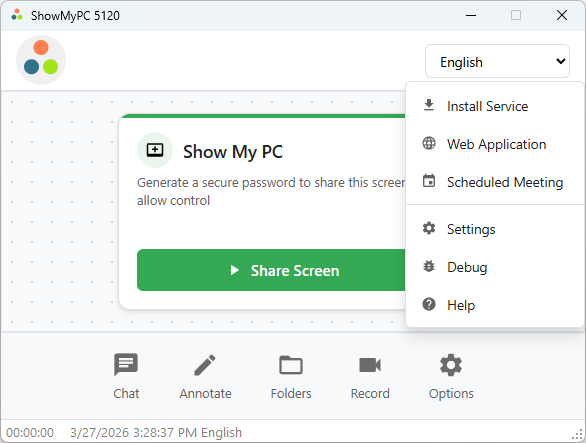Click the English label in status bar

(x=221, y=433)
